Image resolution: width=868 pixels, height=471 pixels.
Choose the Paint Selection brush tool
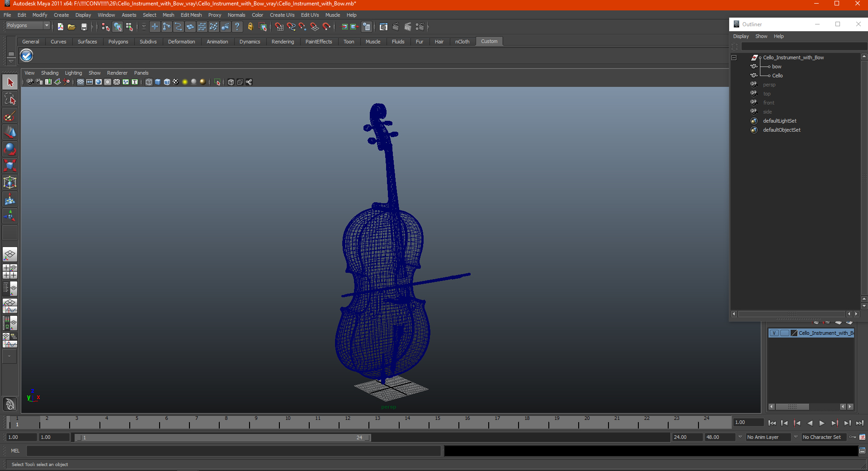(10, 116)
